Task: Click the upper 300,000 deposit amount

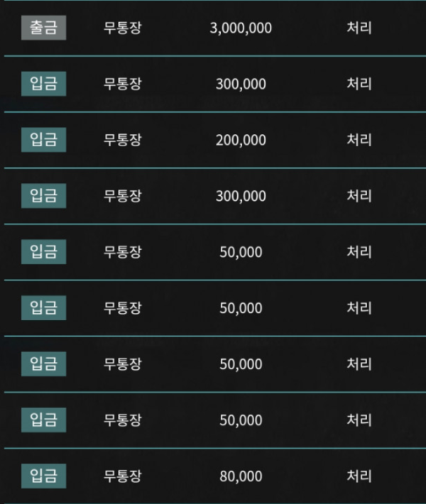Action: tap(241, 84)
